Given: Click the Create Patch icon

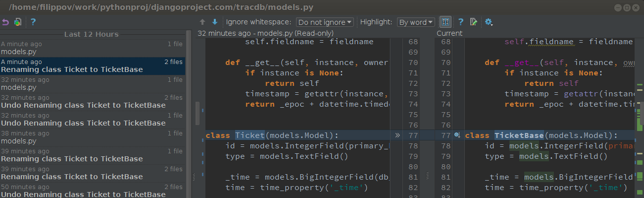Looking at the screenshot, I should click(18, 22).
